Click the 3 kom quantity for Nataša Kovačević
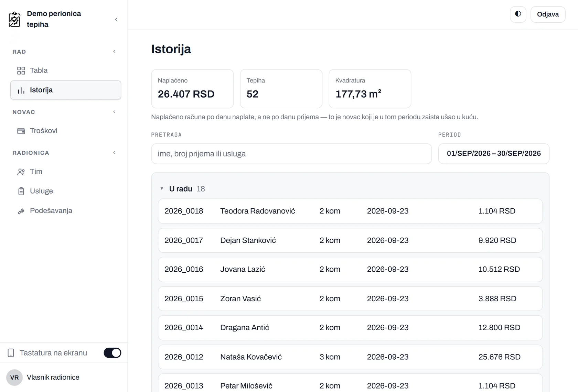The image size is (578, 392). click(x=330, y=357)
